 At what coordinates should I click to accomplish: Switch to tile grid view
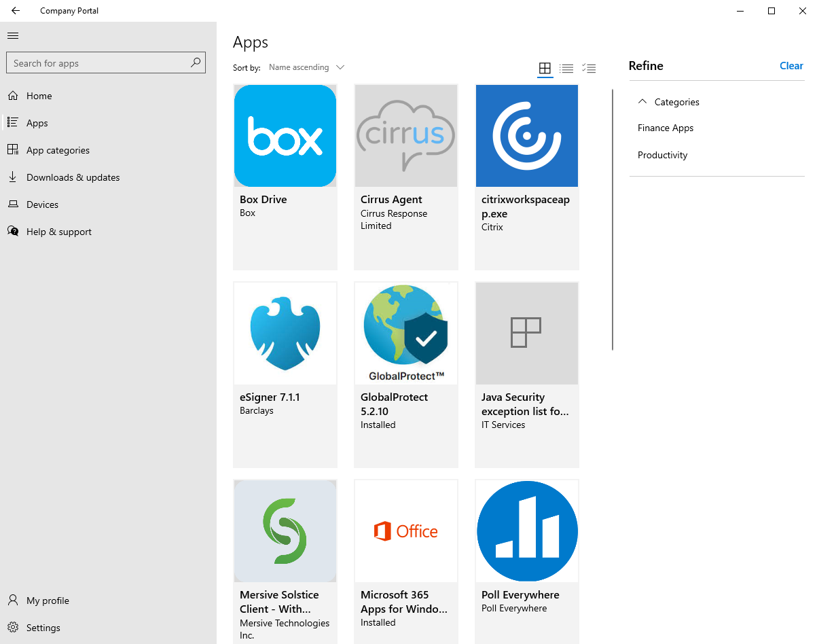tap(545, 68)
